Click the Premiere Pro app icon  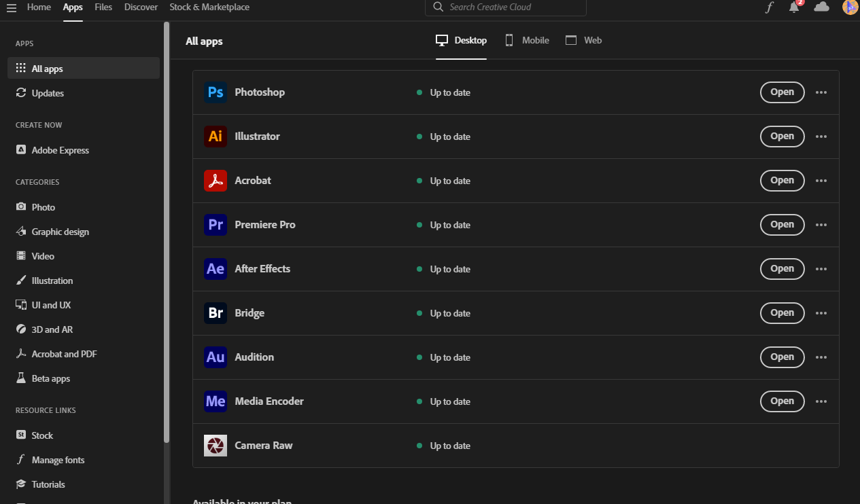(215, 225)
